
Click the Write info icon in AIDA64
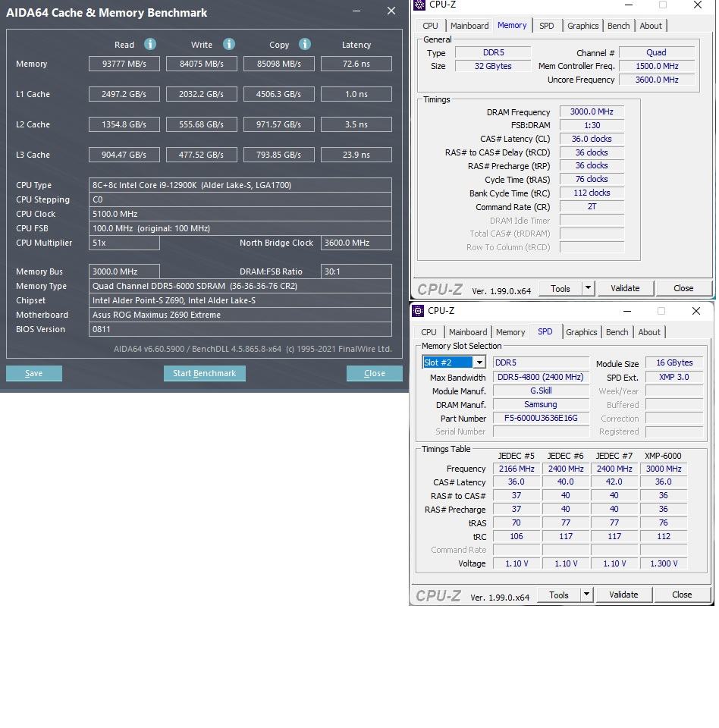229,44
